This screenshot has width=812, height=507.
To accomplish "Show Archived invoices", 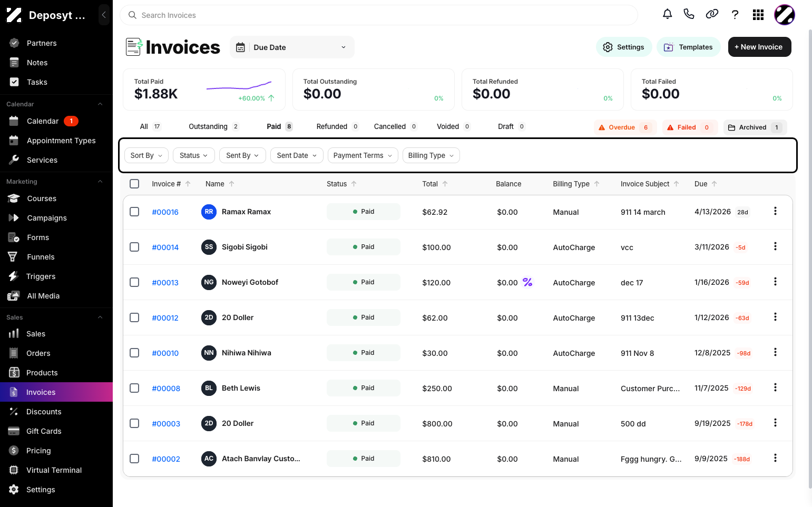I will tap(755, 127).
